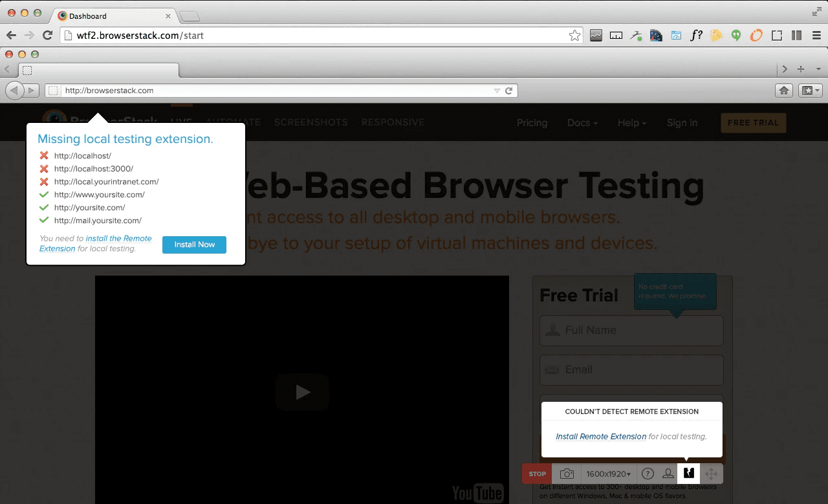
Task: Click the remote http://browserstack.com address field
Action: pyautogui.click(x=281, y=91)
